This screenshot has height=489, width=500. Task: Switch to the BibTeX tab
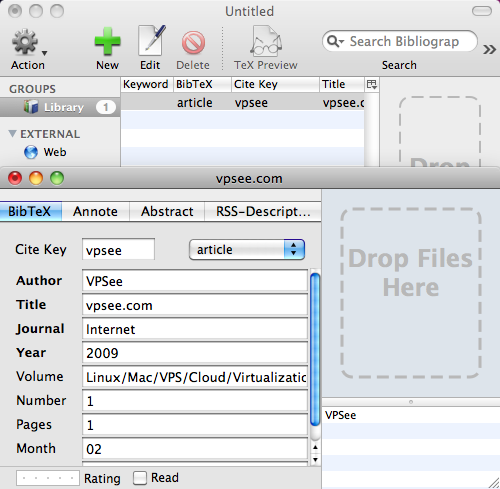pos(31,211)
